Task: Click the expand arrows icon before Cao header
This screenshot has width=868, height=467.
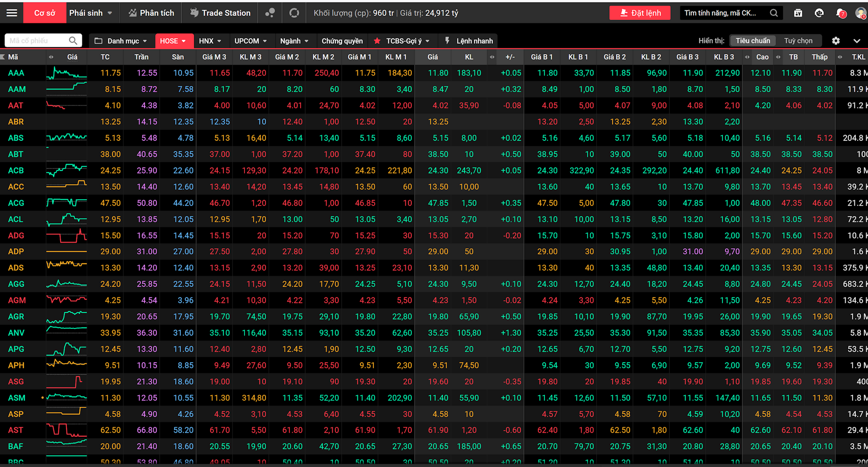Action: pyautogui.click(x=747, y=57)
